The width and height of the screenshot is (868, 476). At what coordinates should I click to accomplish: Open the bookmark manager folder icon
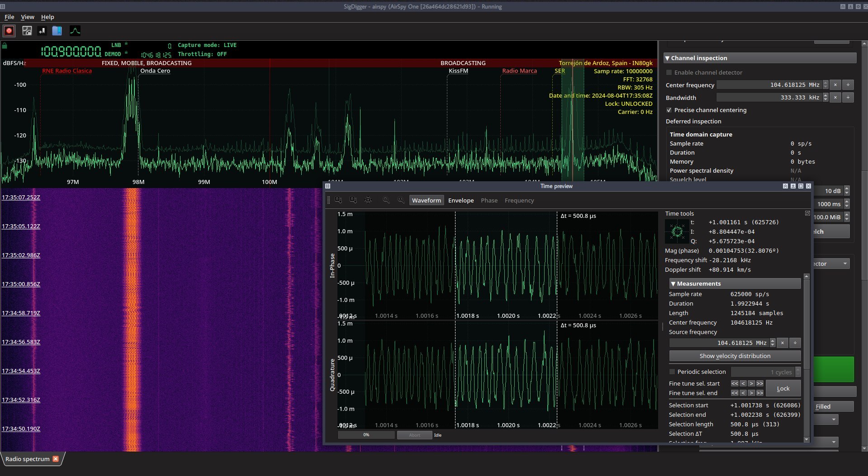(x=57, y=31)
